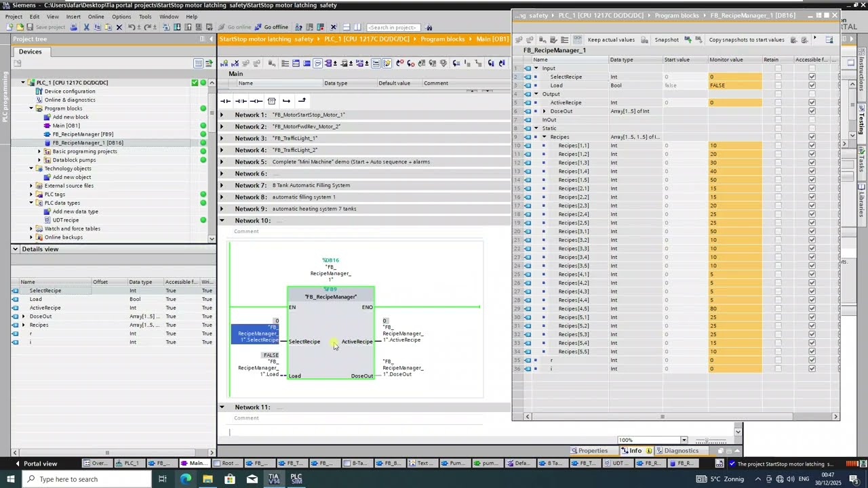Open File Explorer from the taskbar
Image resolution: width=868 pixels, height=488 pixels.
(208, 479)
